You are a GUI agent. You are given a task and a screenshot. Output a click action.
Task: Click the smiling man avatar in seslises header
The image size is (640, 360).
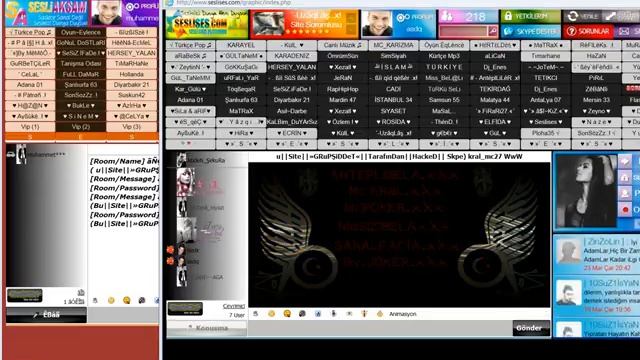(x=377, y=24)
